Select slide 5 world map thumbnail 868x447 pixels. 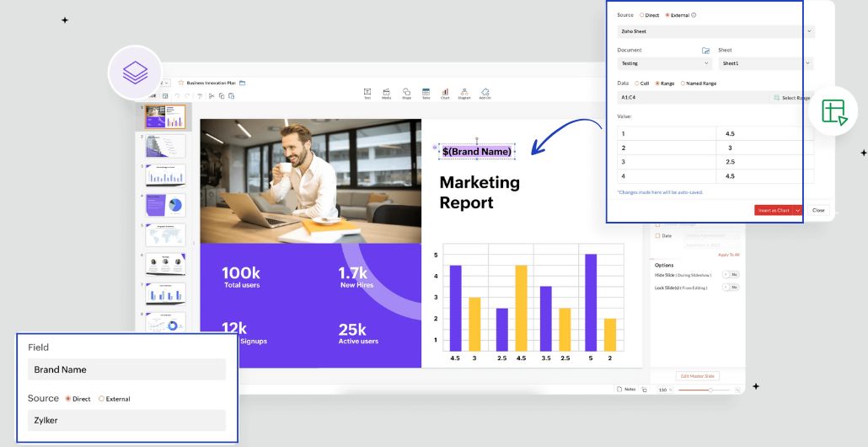(x=165, y=234)
